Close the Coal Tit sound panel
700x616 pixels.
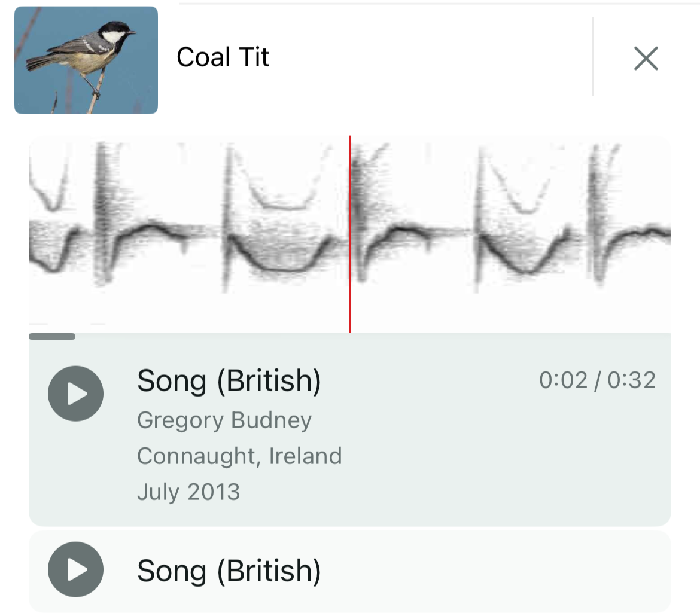pyautogui.click(x=646, y=59)
